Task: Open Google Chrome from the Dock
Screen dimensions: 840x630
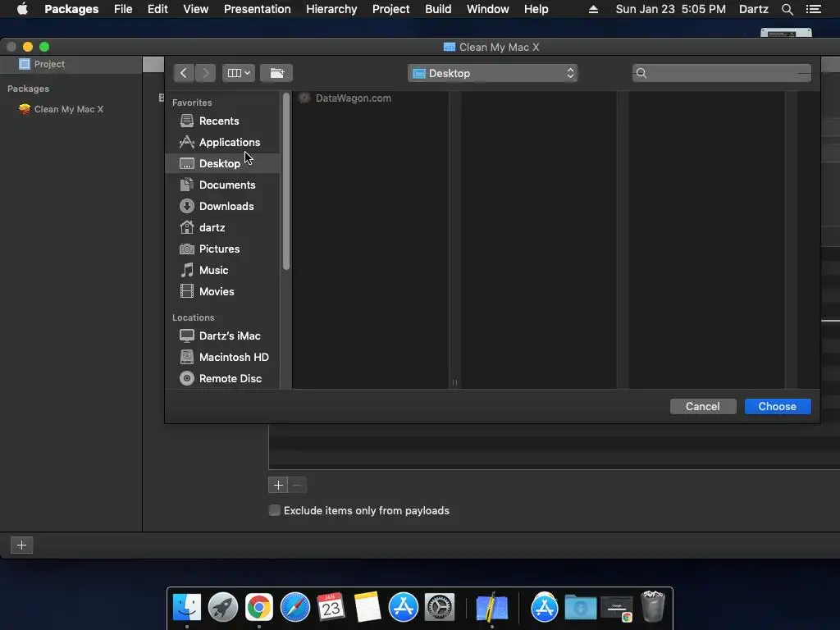Action: tap(259, 608)
